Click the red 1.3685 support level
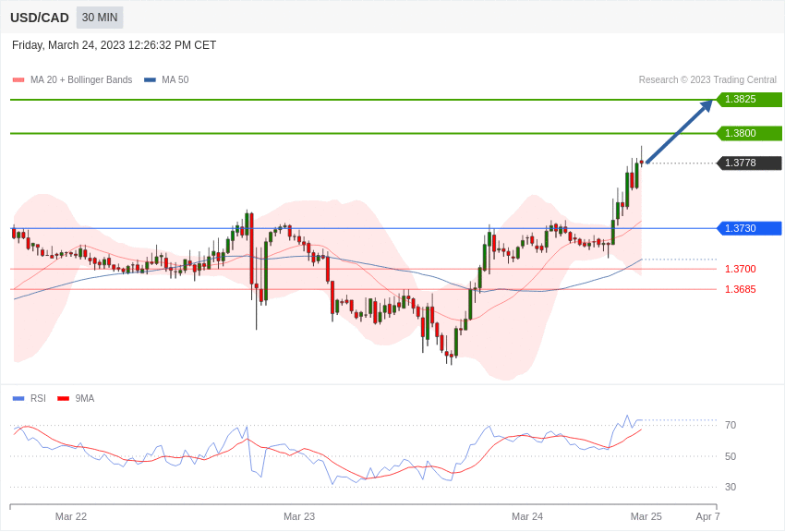Viewport: 785px width, 532px height. 741,289
